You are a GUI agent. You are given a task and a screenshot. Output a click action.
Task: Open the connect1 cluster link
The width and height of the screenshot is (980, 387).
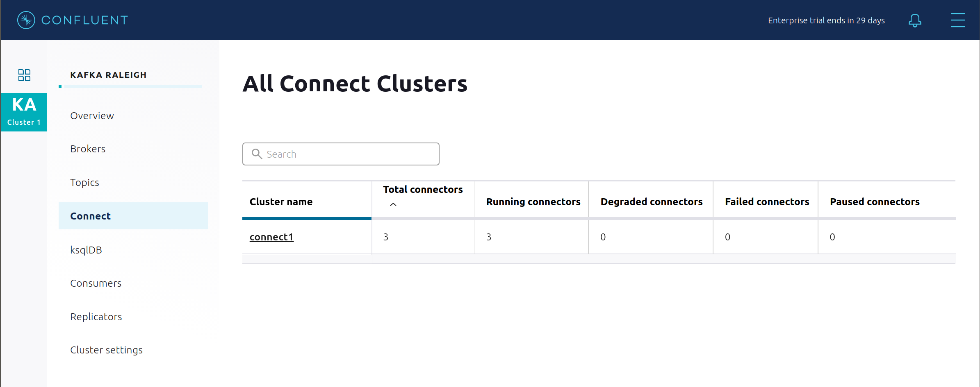(271, 237)
